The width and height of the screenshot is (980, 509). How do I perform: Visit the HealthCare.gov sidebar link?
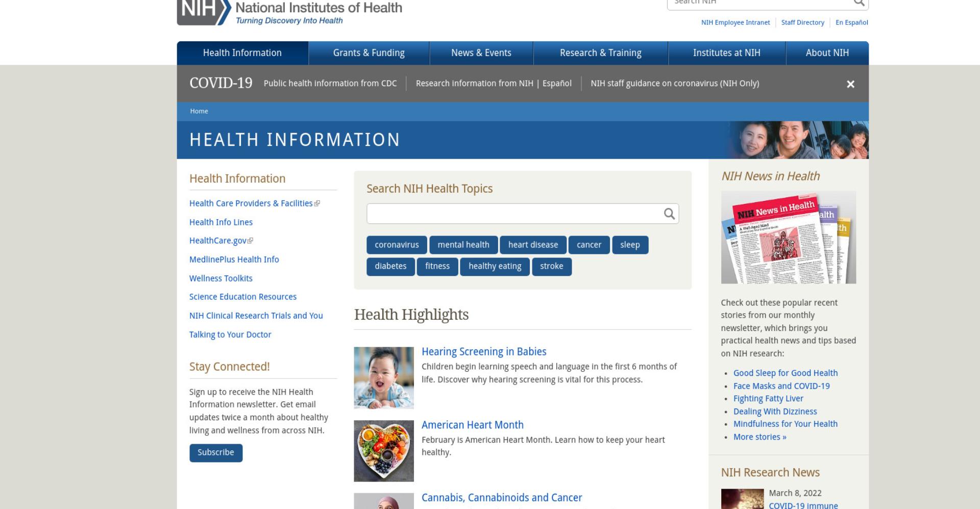click(218, 241)
